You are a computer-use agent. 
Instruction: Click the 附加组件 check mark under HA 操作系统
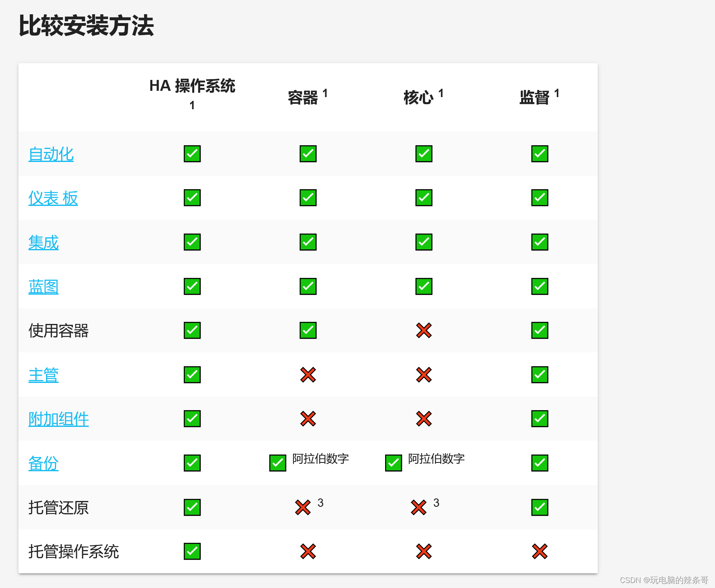pos(192,419)
